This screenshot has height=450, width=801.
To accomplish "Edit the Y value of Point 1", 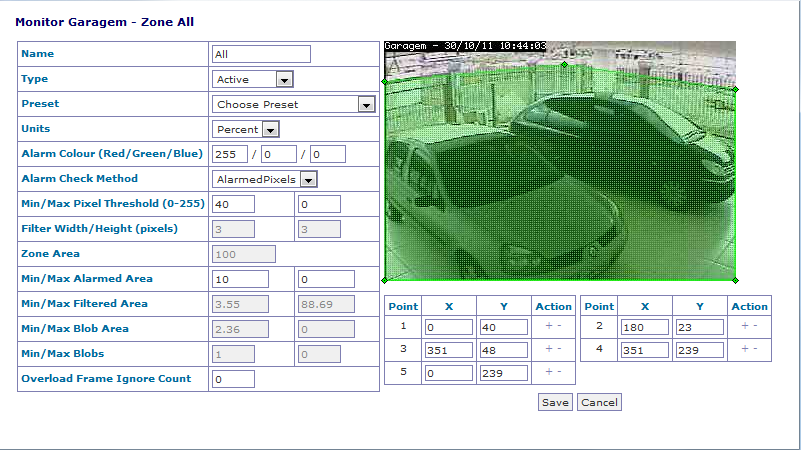I will click(x=504, y=327).
